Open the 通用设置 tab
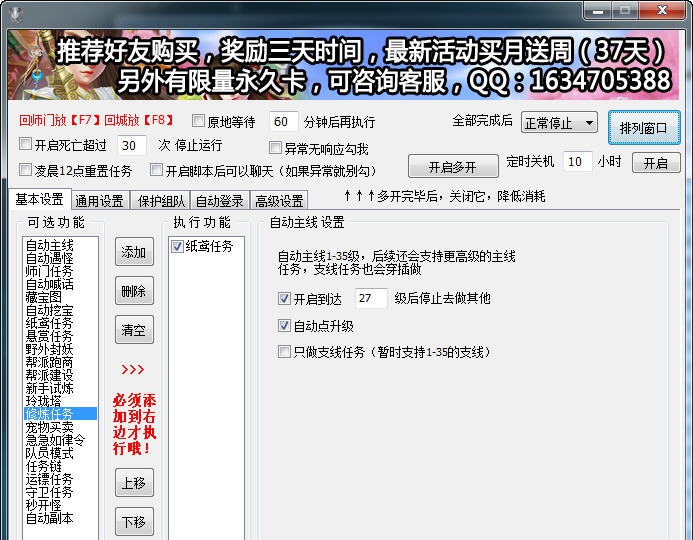Viewport: 693px width, 540px height. (x=99, y=201)
